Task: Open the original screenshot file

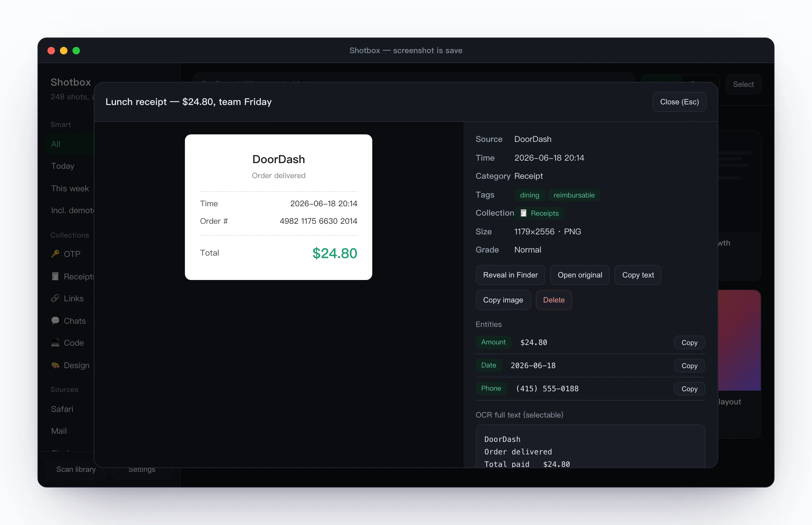Action: tap(580, 275)
